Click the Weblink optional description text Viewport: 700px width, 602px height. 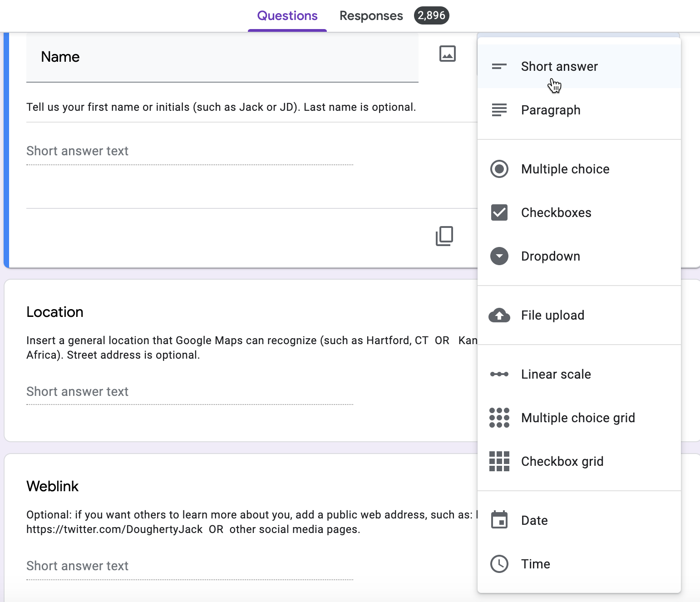pos(251,522)
